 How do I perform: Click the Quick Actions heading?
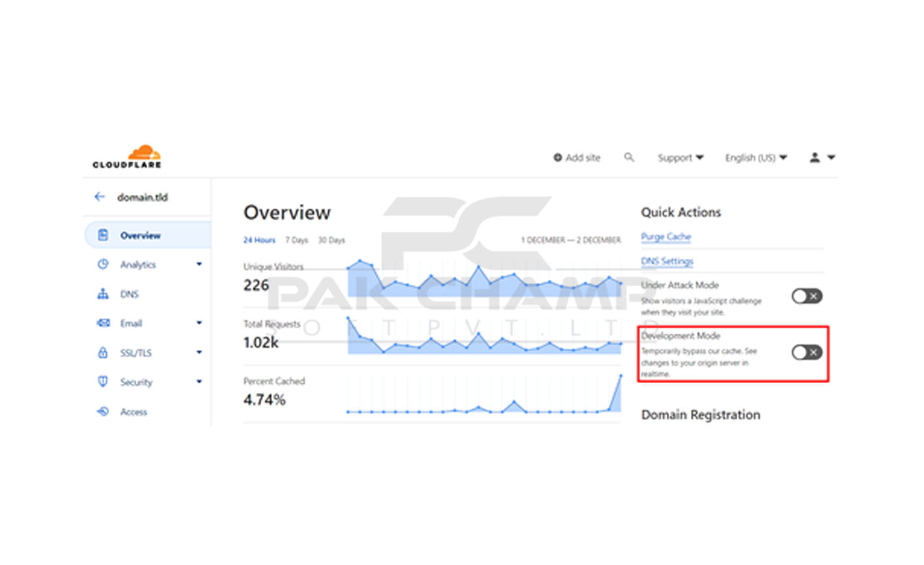[680, 212]
